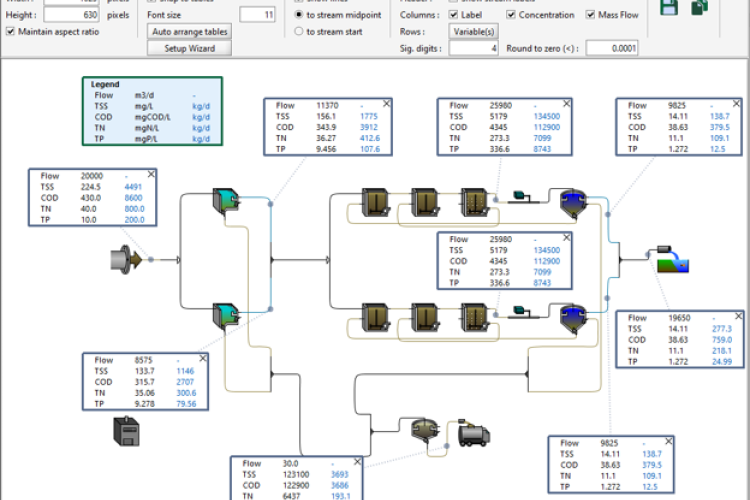Click mass flow value '24.99'
The height and width of the screenshot is (500, 750).
722,362
